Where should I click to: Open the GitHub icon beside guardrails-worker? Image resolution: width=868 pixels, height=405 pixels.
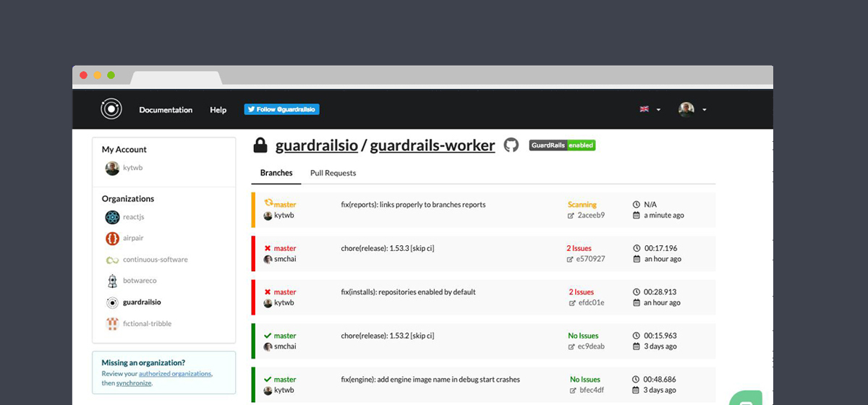pyautogui.click(x=511, y=145)
